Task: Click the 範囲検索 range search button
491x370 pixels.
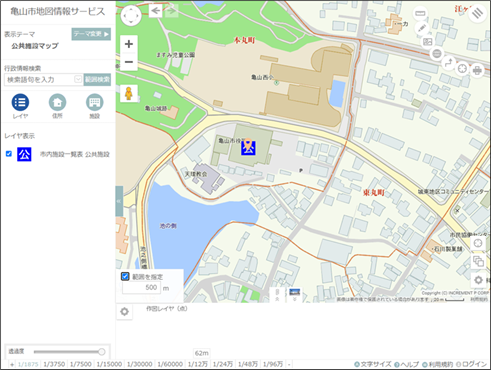Action: tap(97, 79)
